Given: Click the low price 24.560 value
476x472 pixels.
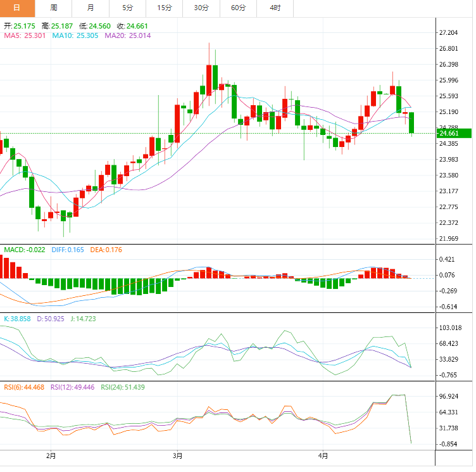Looking at the screenshot, I should tap(99, 26).
